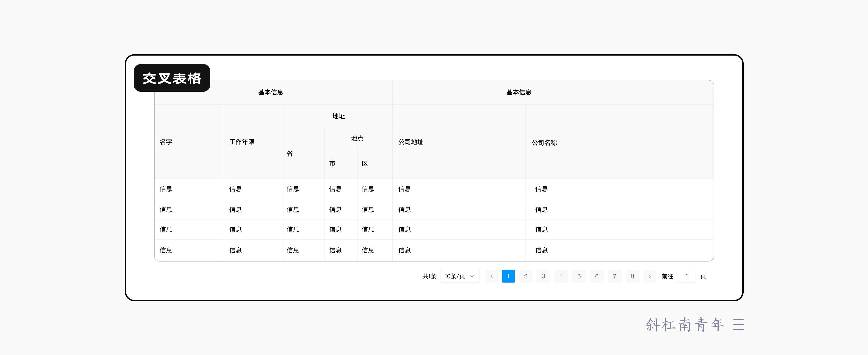Screen dimensions: 868x355
Task: Select the 工作年限 column header
Action: tap(242, 142)
